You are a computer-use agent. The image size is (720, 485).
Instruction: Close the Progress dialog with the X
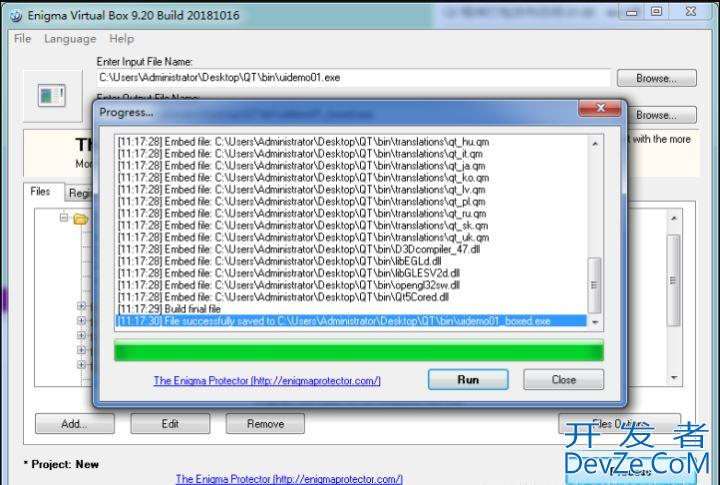pos(600,108)
